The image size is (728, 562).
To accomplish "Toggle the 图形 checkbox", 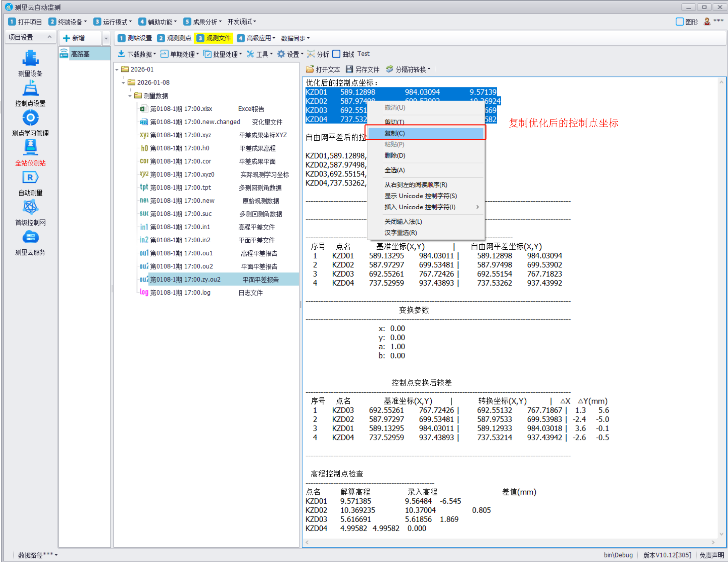I will point(680,22).
